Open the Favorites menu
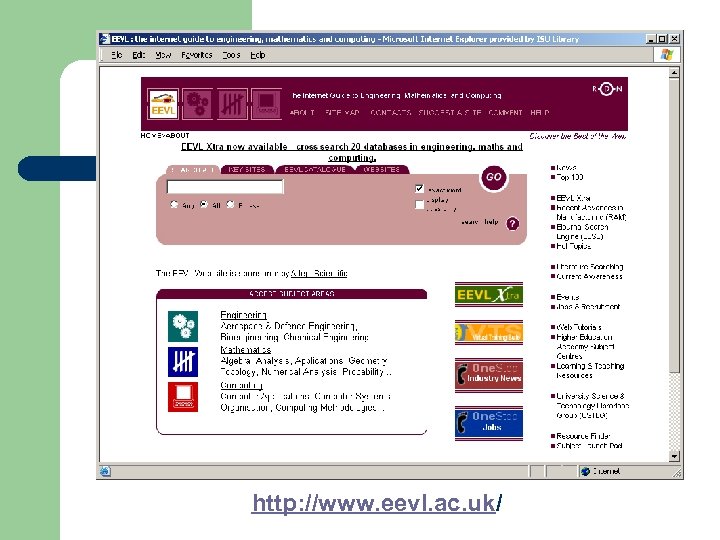720x540 pixels. coord(197,55)
